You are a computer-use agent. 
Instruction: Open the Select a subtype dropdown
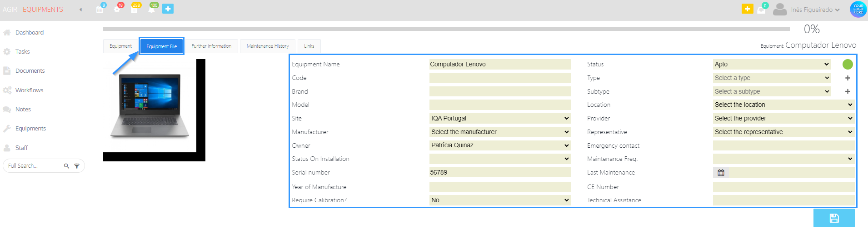click(772, 91)
